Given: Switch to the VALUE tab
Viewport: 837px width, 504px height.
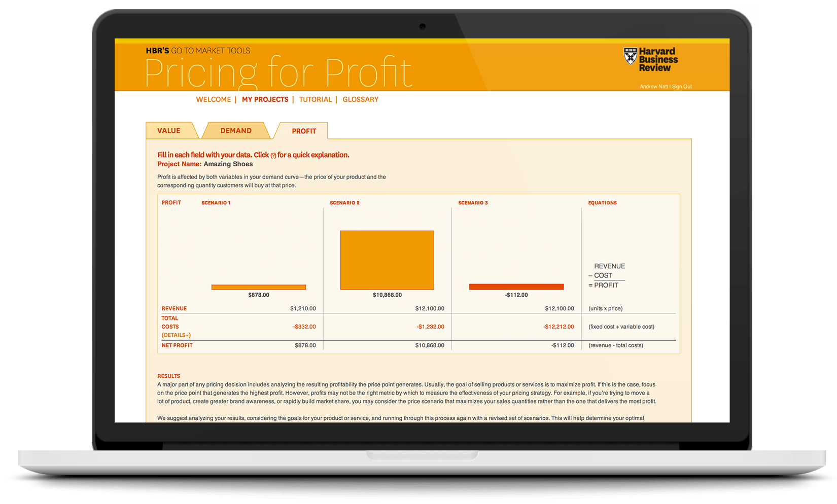Looking at the screenshot, I should click(169, 131).
